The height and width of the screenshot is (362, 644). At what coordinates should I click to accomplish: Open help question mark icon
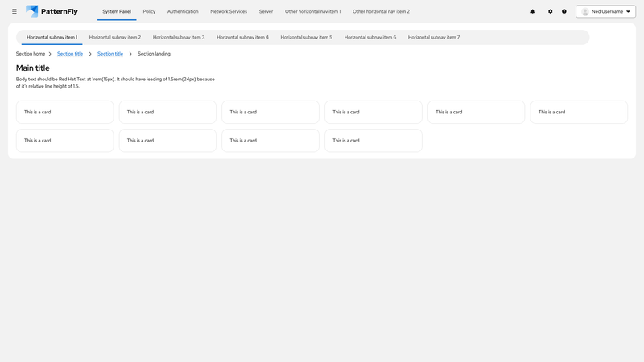(564, 11)
